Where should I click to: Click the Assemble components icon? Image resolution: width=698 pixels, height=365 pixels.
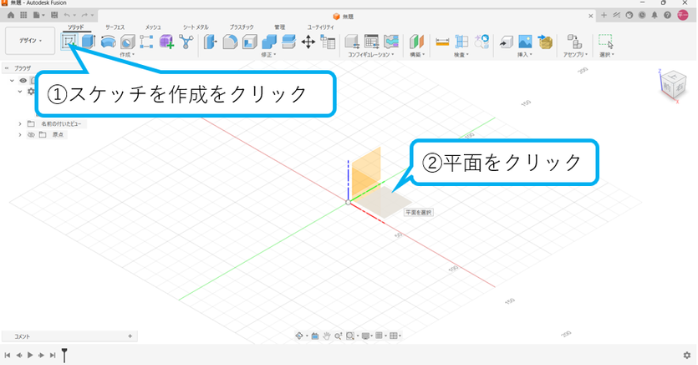click(x=574, y=42)
